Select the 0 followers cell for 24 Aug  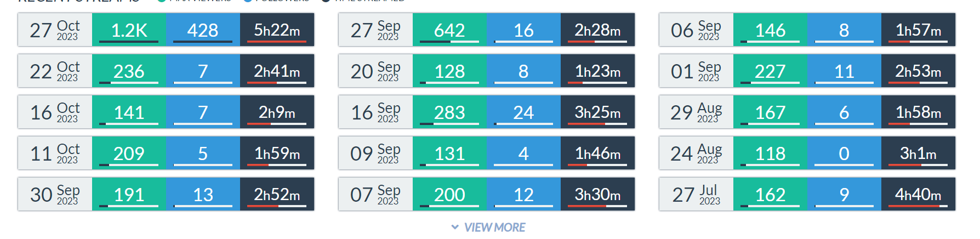tap(844, 153)
